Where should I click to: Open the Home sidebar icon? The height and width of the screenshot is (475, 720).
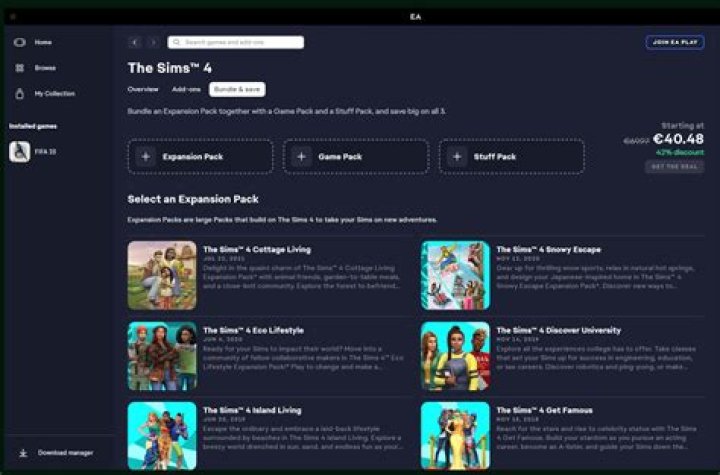[x=19, y=42]
